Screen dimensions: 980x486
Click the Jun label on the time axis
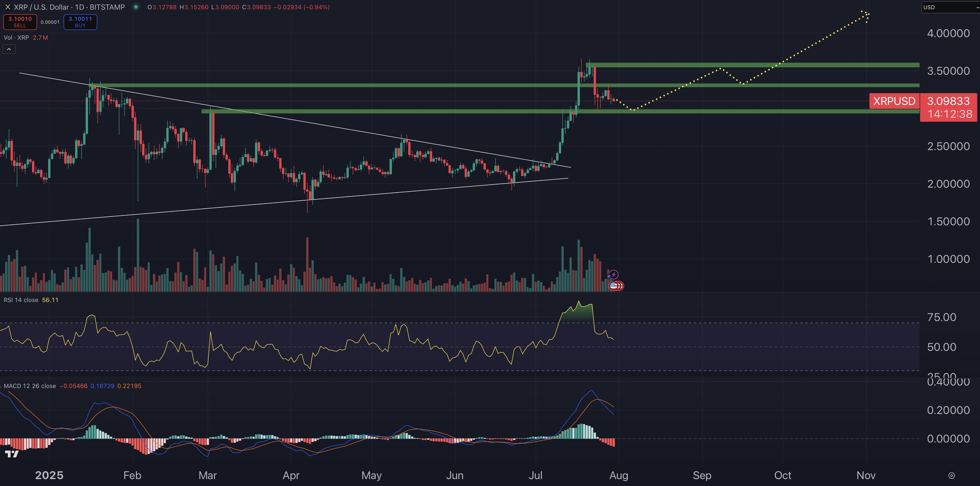point(455,475)
